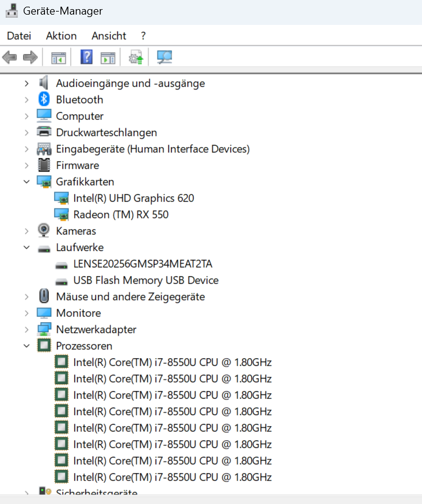Click the Forward arrow toolbar icon
Screen dimensions: 422x504
click(x=30, y=58)
